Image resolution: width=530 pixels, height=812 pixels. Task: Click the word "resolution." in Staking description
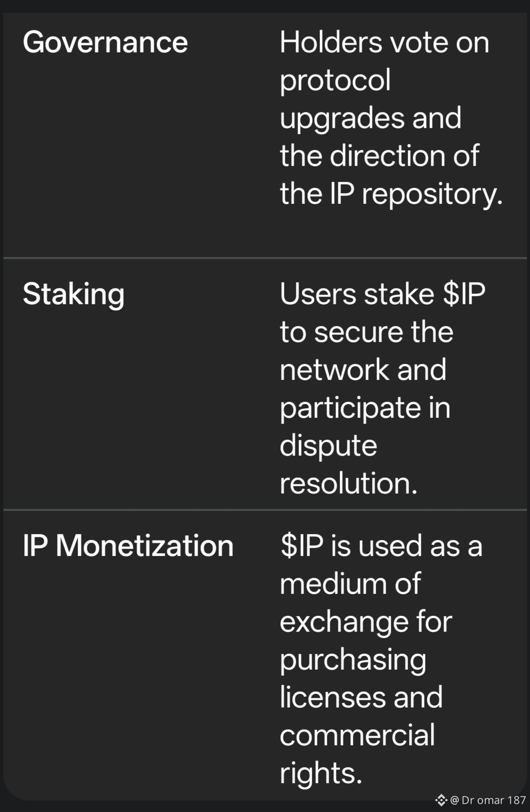click(x=348, y=483)
